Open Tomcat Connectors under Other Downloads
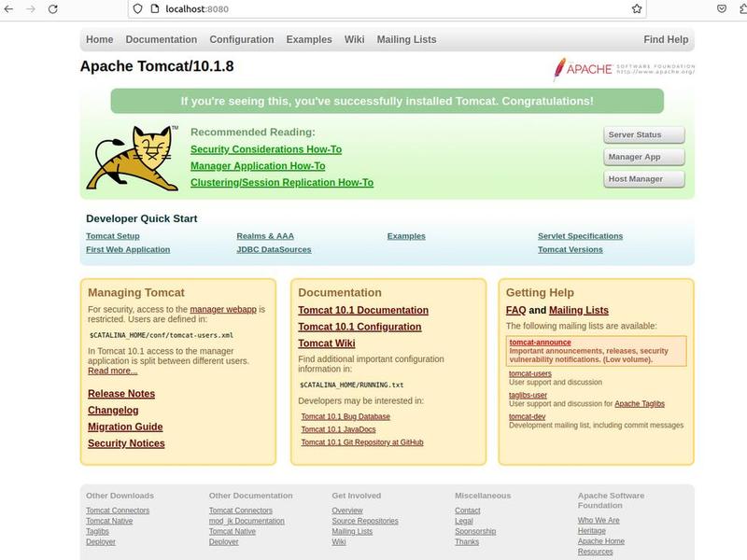The image size is (747, 560). 118,511
